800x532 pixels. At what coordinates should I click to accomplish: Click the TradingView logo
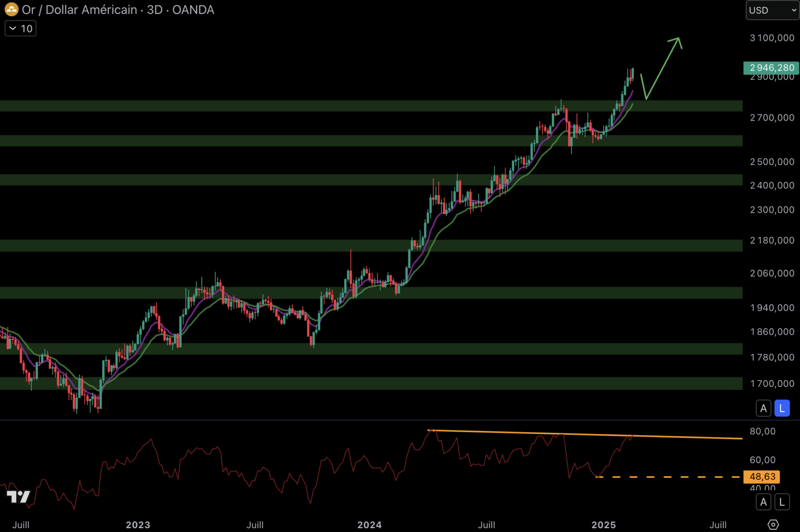pyautogui.click(x=19, y=497)
